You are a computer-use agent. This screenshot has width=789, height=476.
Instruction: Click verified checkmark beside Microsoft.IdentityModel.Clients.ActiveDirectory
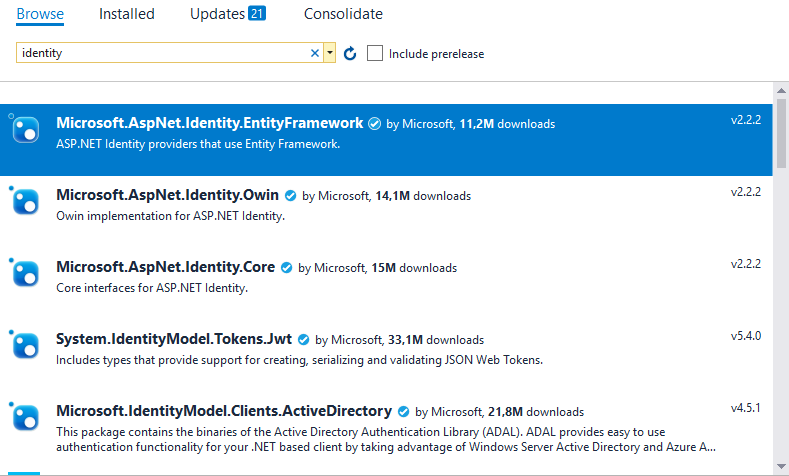pos(403,412)
